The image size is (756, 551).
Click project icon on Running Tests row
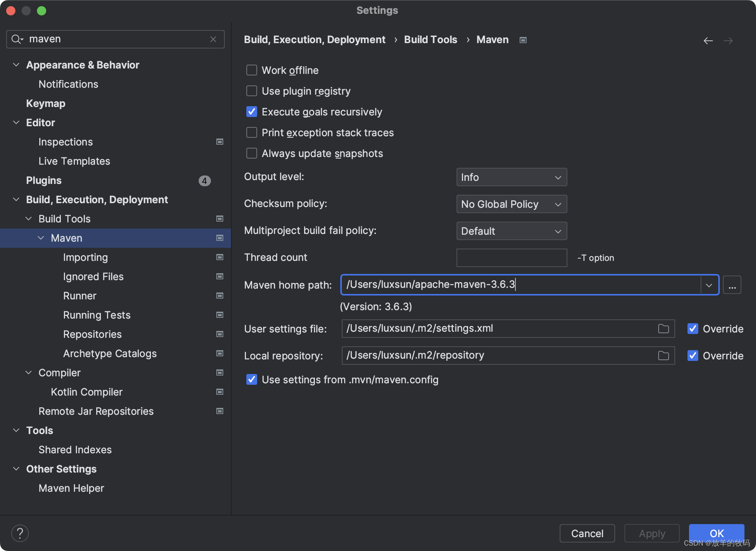220,315
